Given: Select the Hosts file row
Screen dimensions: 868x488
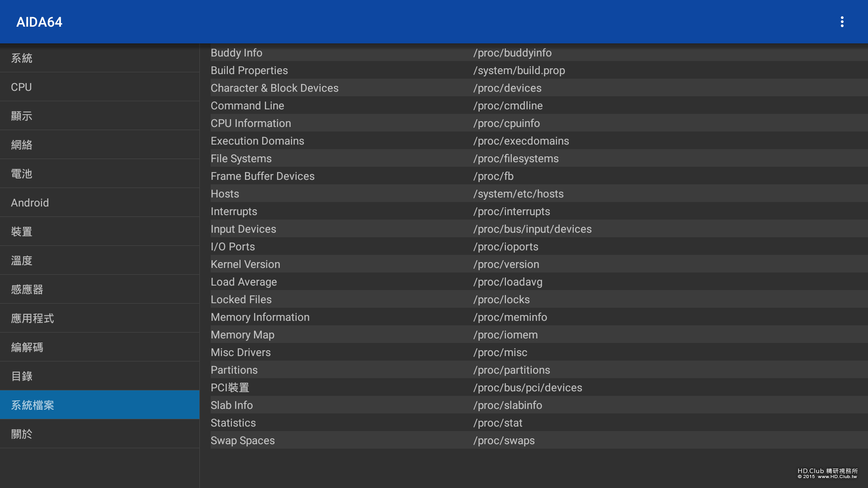Looking at the screenshot, I should (225, 194).
